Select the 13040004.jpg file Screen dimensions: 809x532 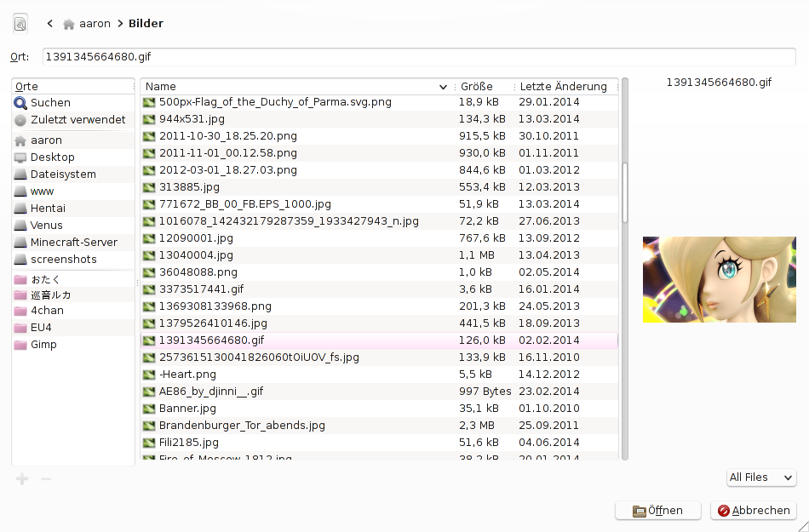[379, 255]
